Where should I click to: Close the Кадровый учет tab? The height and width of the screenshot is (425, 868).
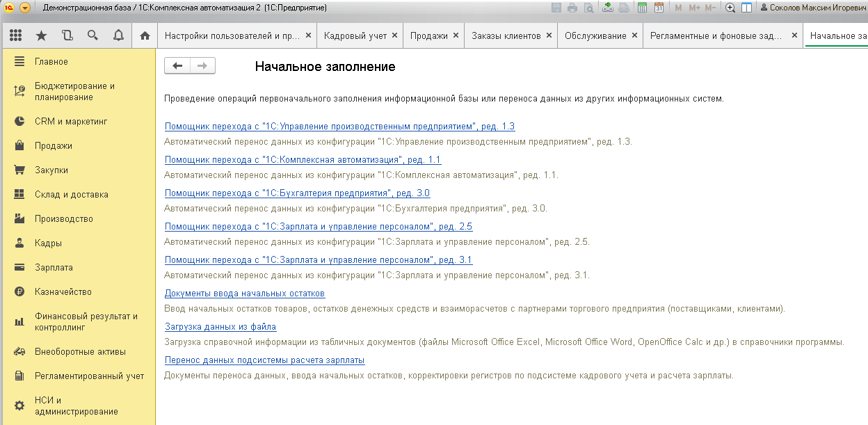click(395, 35)
